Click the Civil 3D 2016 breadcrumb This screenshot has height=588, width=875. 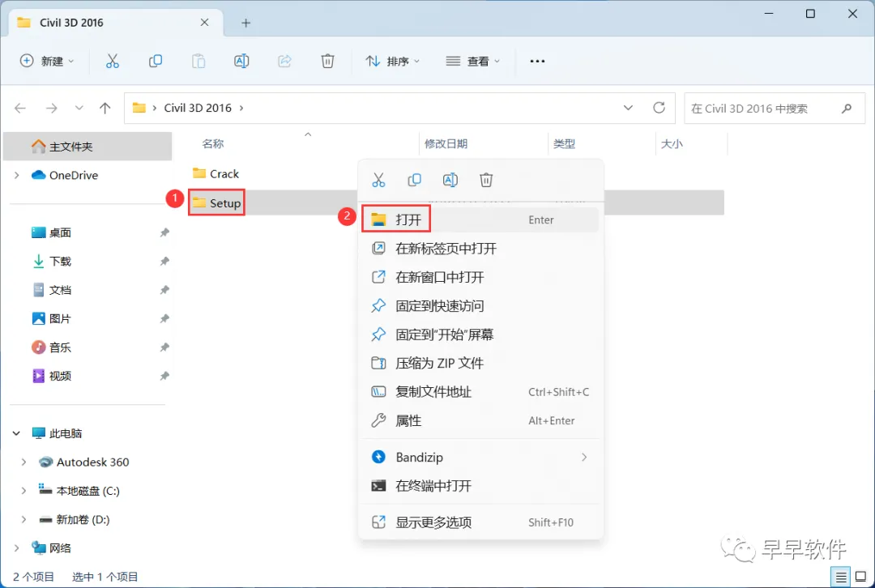point(198,108)
